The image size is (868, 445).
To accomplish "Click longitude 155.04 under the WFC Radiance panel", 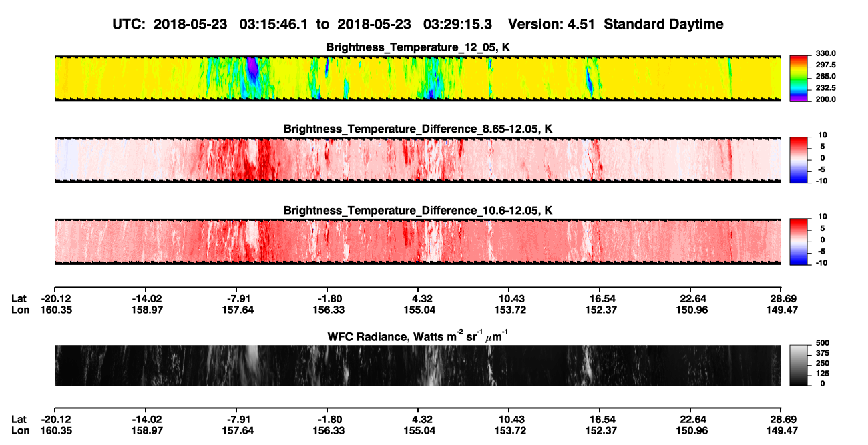I will click(x=418, y=430).
